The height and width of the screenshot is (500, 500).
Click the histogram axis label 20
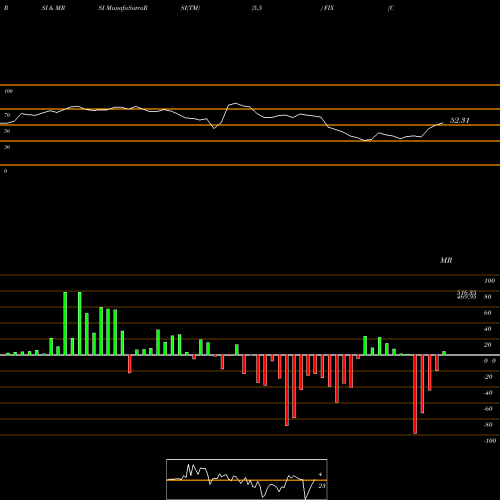(488, 345)
